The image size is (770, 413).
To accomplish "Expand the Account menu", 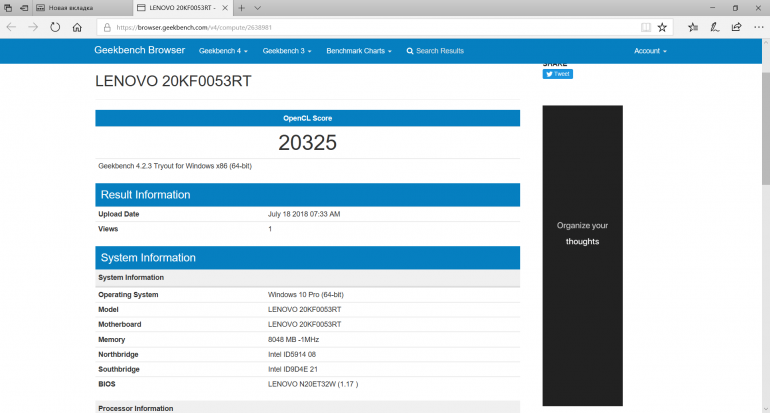I will coord(650,51).
